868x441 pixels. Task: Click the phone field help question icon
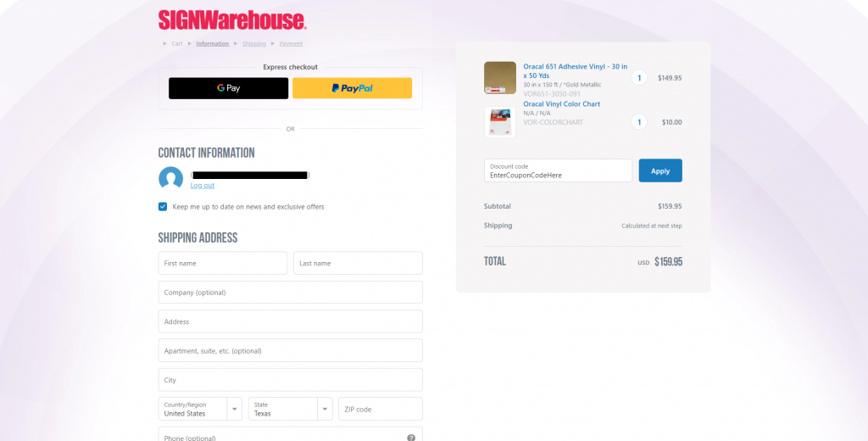411,437
